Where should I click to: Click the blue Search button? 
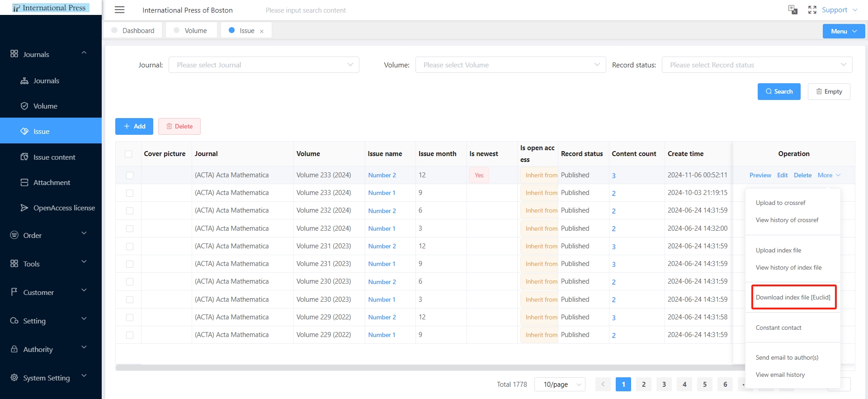(779, 91)
